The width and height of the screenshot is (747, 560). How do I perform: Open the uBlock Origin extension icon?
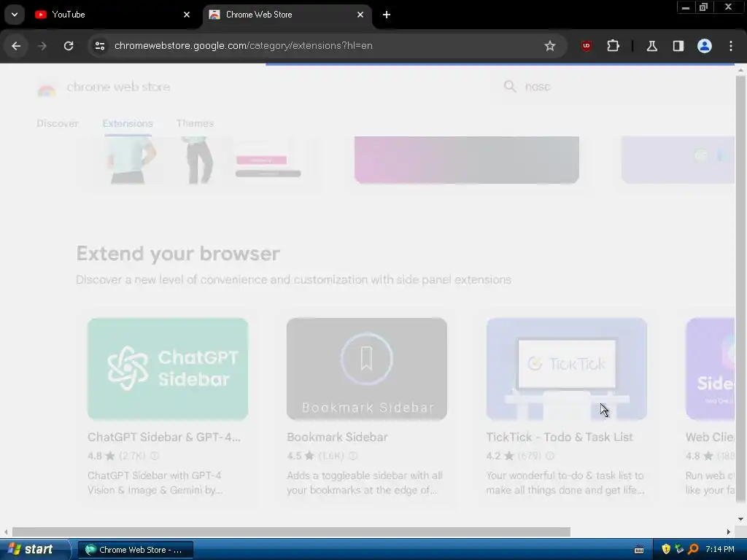(586, 46)
